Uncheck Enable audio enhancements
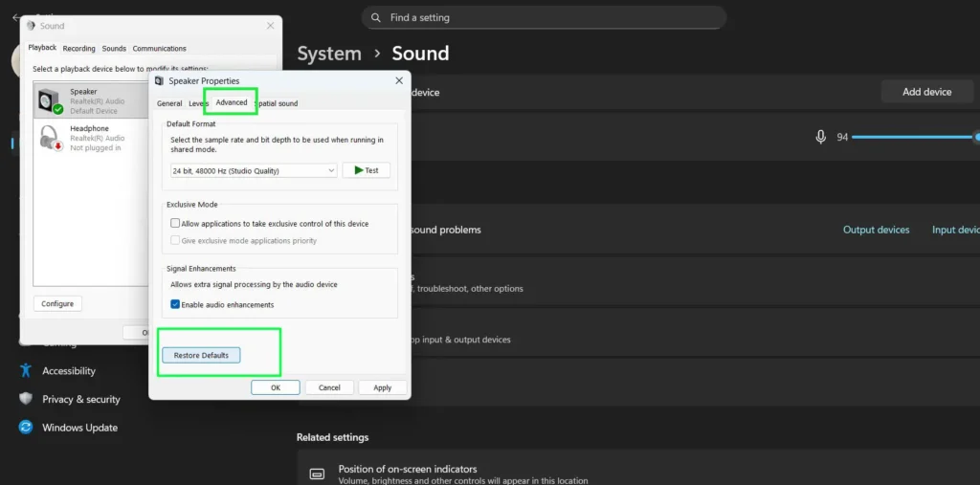Screen dimensions: 980x485 point(175,304)
